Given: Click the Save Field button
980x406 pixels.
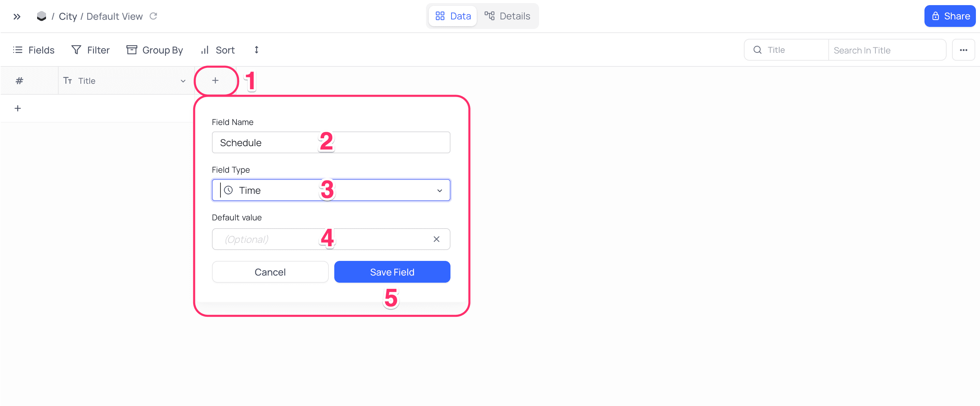Looking at the screenshot, I should (x=392, y=272).
